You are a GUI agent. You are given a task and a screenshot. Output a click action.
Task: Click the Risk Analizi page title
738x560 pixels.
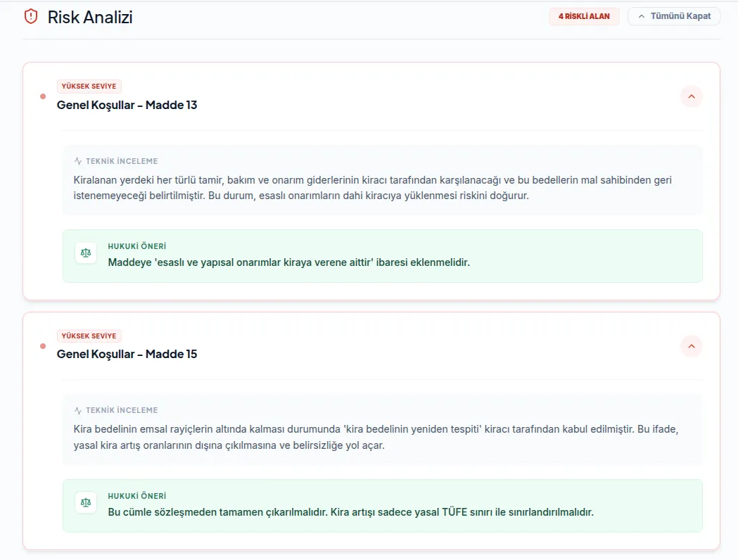(x=89, y=18)
